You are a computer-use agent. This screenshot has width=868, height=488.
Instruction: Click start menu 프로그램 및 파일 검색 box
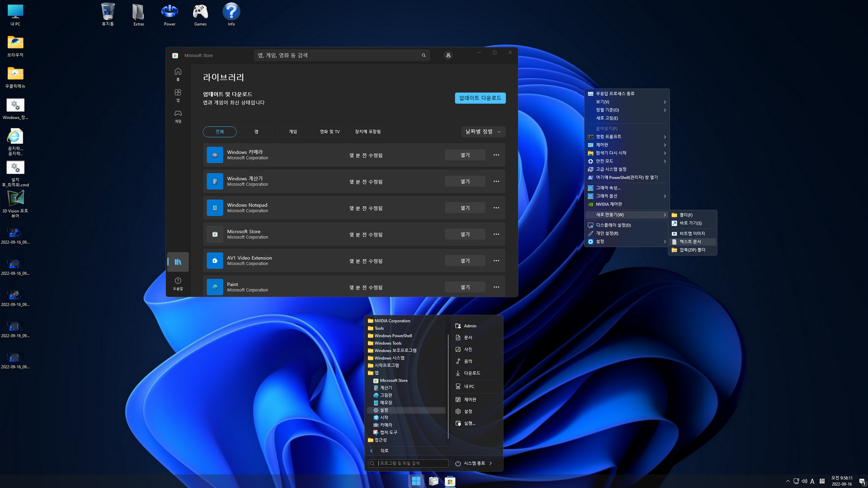pos(408,463)
